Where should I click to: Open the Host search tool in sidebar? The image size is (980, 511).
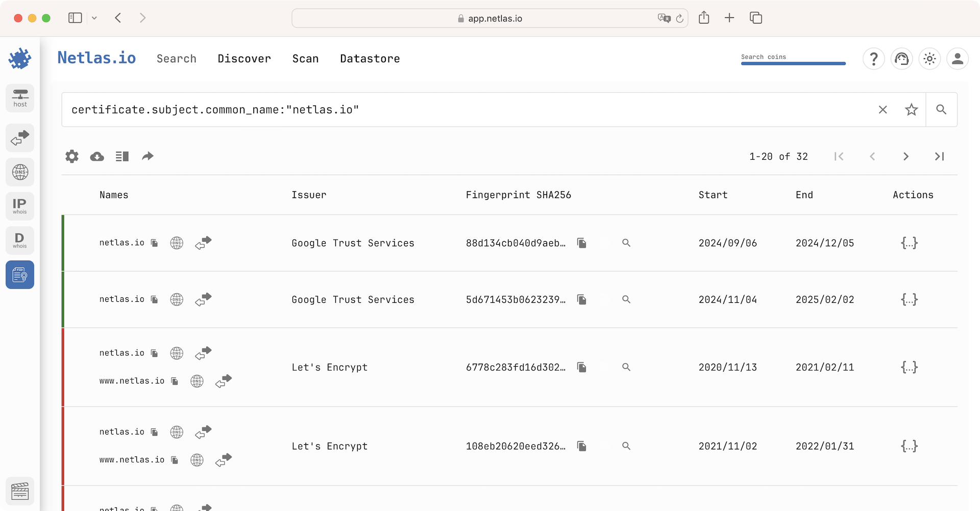[20, 98]
